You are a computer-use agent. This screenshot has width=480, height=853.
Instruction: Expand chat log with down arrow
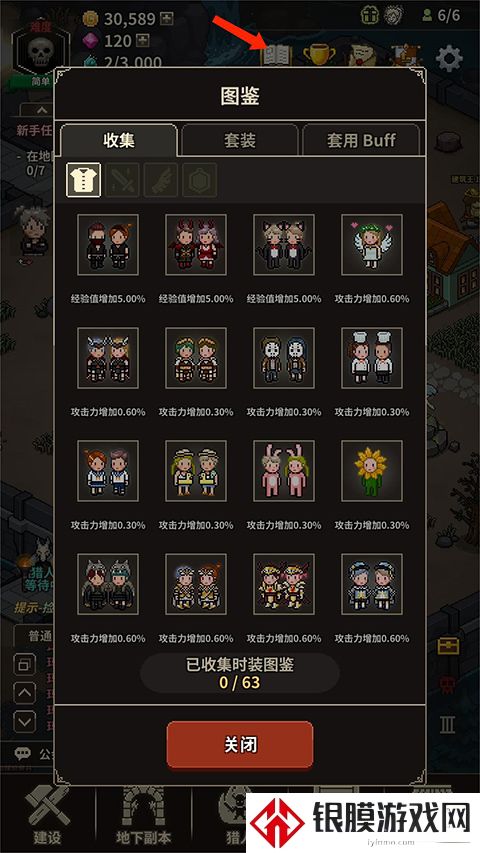(24, 722)
